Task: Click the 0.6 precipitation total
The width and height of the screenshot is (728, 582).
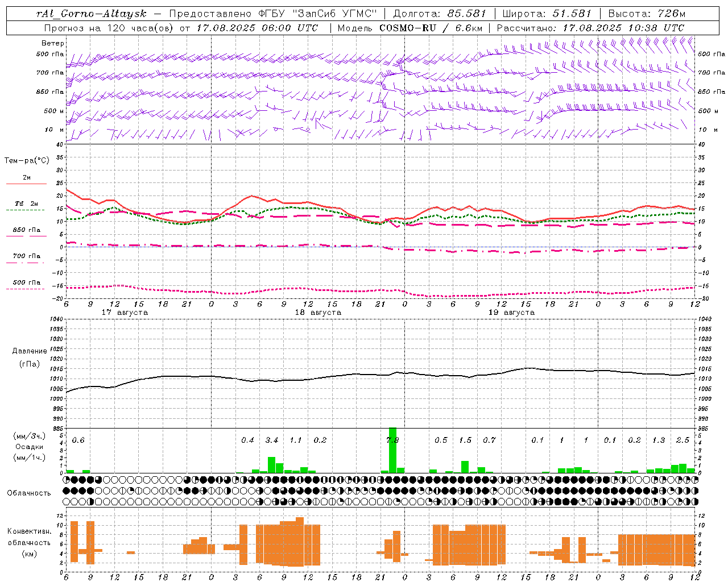Action: click(x=78, y=440)
